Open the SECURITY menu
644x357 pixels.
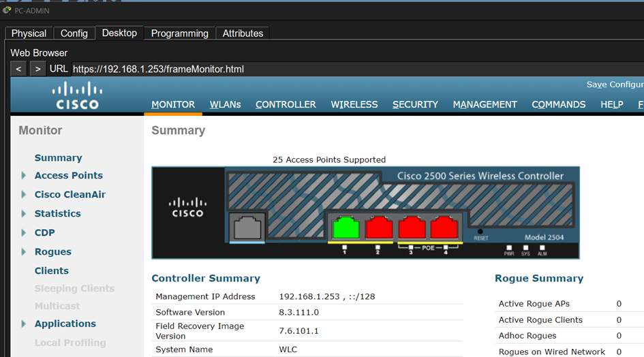coord(415,105)
